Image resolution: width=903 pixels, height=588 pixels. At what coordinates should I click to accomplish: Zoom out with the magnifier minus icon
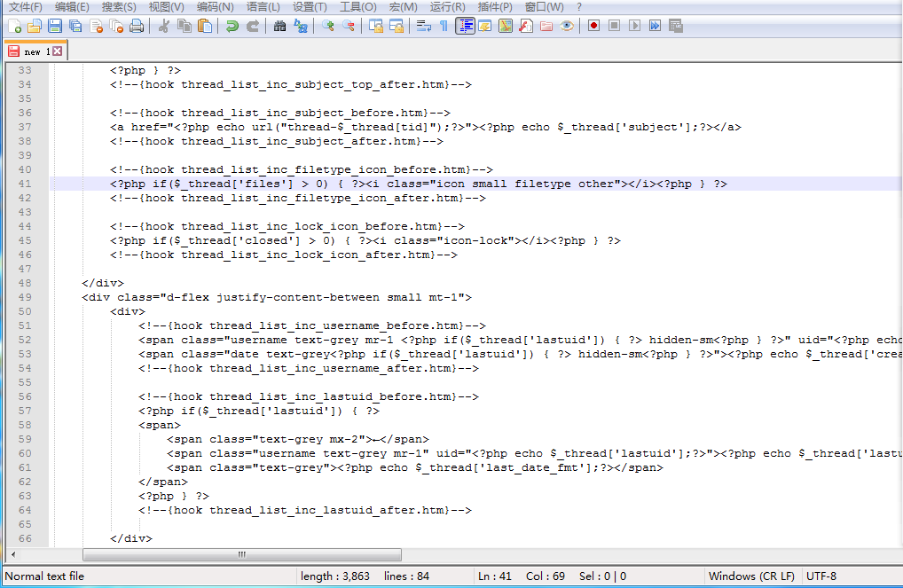tap(349, 26)
